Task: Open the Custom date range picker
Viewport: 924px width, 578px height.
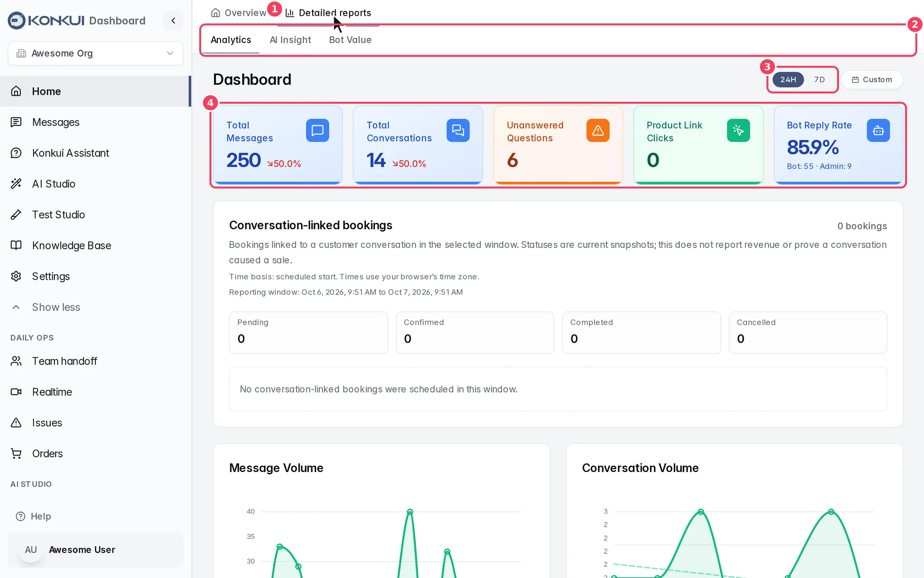Action: 872,79
